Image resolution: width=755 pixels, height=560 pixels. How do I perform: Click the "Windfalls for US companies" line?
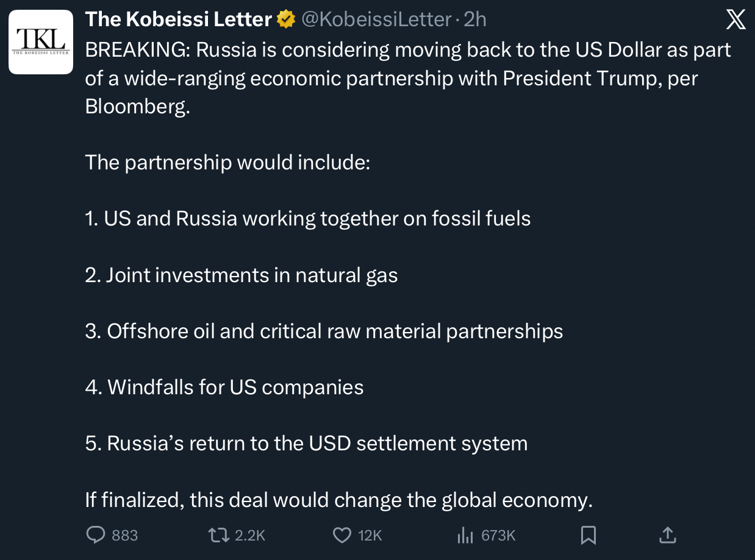tap(224, 388)
